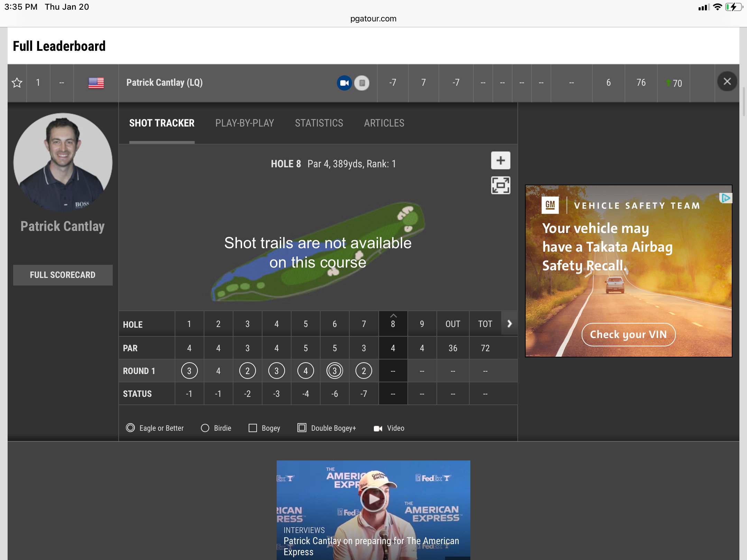
Task: Click the Check your VIN button
Action: pos(628,335)
